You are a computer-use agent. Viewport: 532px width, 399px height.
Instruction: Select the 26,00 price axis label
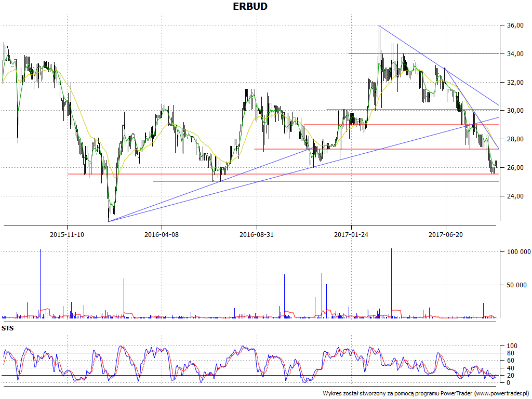point(515,168)
